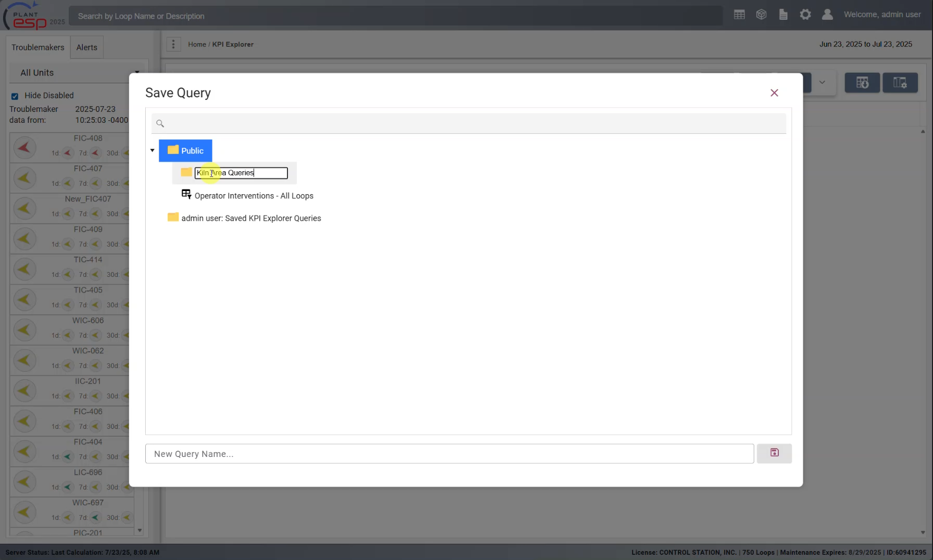Click the IIC-201 status arrow icon

pos(24,391)
